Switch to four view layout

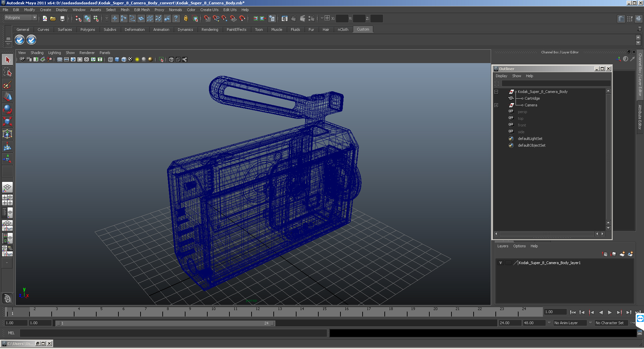(x=7, y=200)
